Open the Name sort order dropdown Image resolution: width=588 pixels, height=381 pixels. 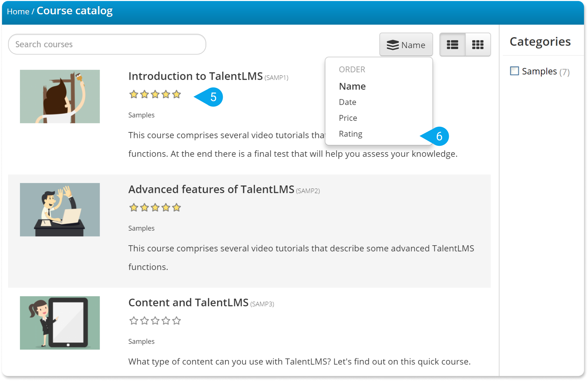pos(406,44)
